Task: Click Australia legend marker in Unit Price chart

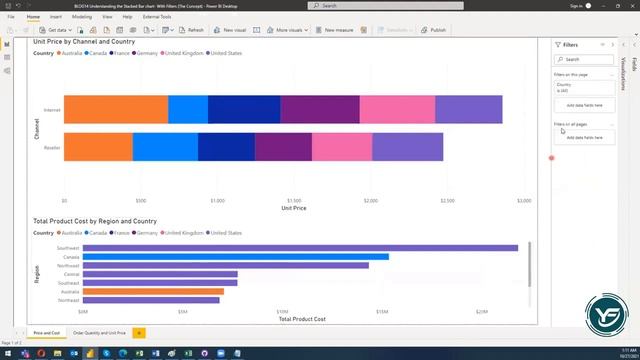Action: (59, 53)
